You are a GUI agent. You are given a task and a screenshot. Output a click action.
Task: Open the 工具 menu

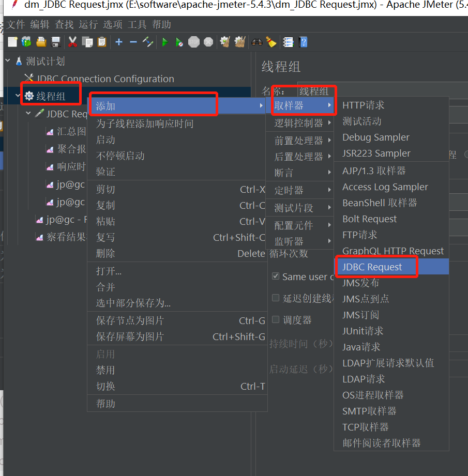(137, 24)
